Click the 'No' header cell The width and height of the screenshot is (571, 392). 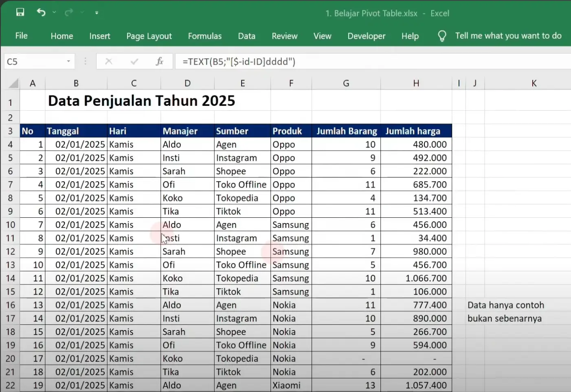pyautogui.click(x=33, y=131)
